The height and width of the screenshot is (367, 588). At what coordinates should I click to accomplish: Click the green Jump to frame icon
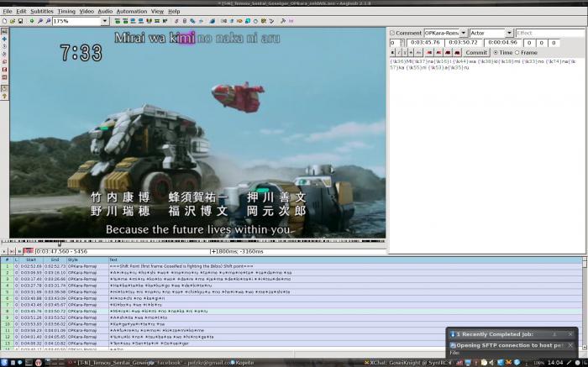tap(32, 21)
